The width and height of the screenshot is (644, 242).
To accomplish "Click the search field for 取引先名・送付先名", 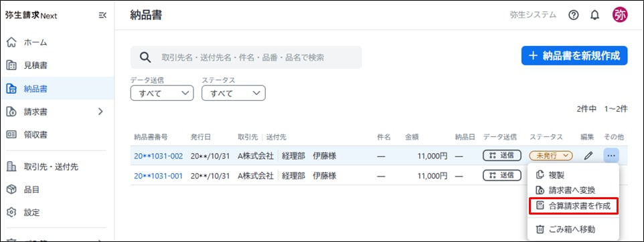I will pos(246,57).
